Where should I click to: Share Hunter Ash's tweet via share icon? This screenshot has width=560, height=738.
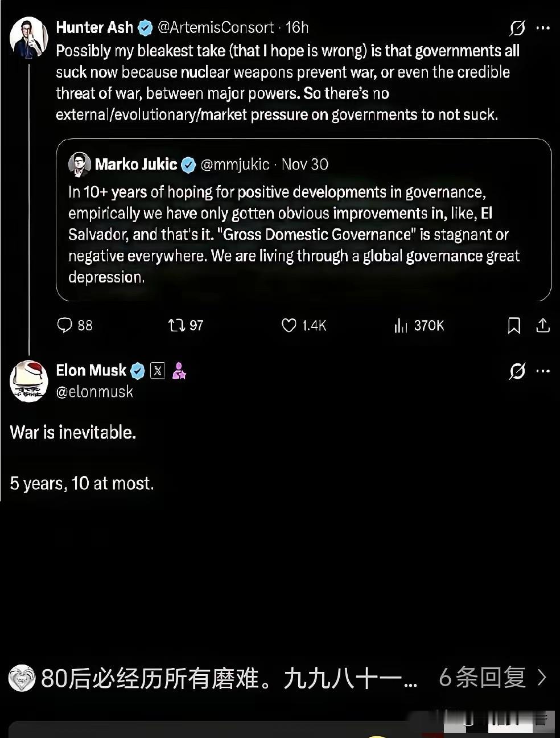pyautogui.click(x=543, y=325)
